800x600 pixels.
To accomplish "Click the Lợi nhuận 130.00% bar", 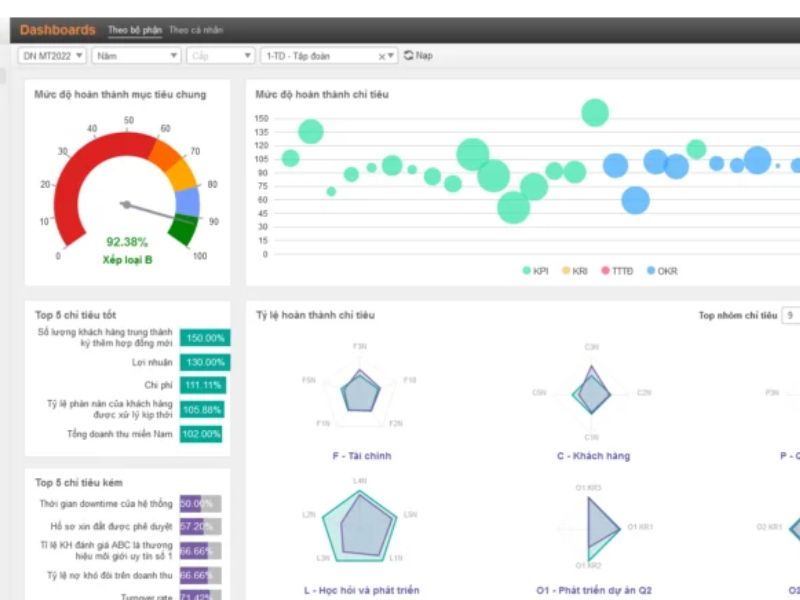I will [205, 362].
